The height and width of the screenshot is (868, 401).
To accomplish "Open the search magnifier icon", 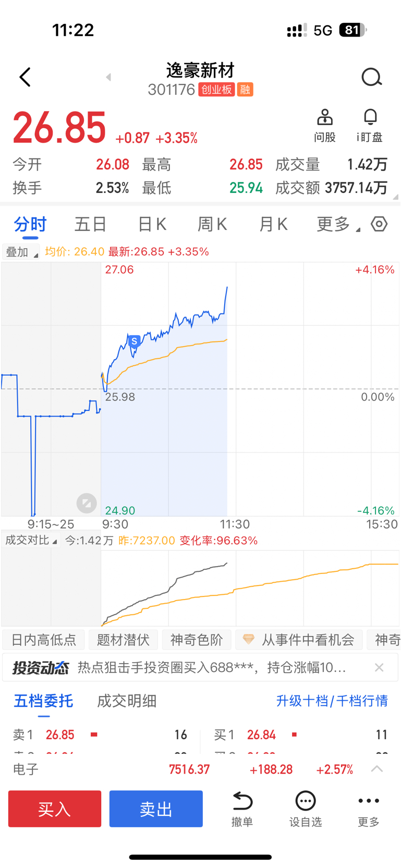I will click(x=371, y=78).
